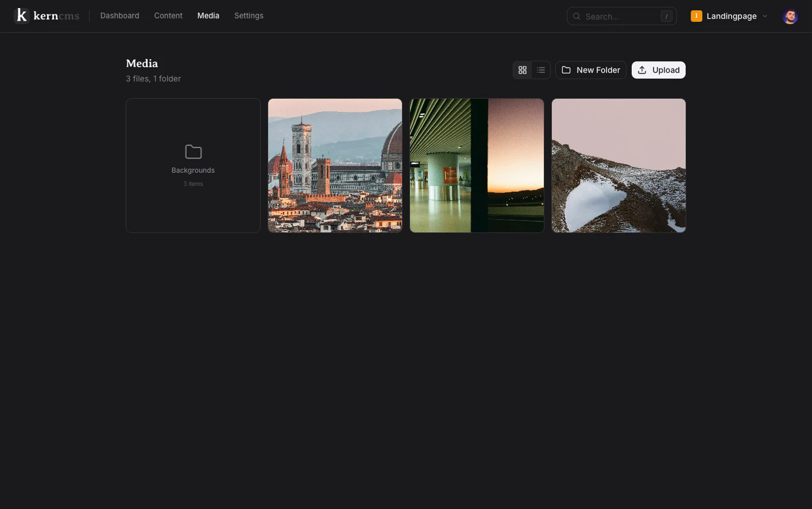Viewport: 812px width, 509px height.
Task: Select the sunset terminal image thumbnail
Action: (x=477, y=165)
